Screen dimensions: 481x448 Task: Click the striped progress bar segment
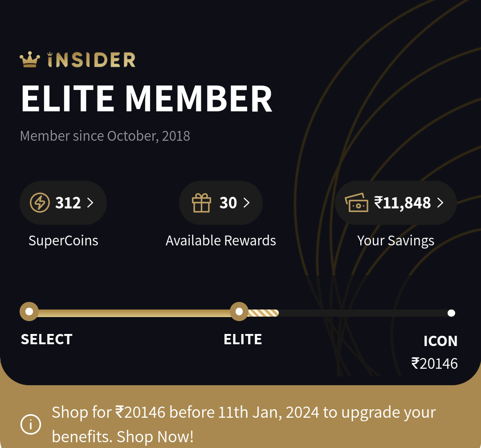pos(263,313)
